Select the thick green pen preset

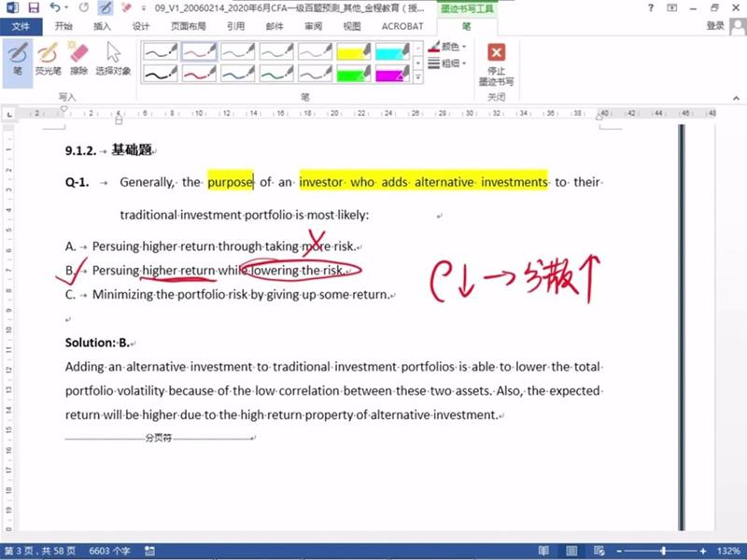[x=276, y=74]
